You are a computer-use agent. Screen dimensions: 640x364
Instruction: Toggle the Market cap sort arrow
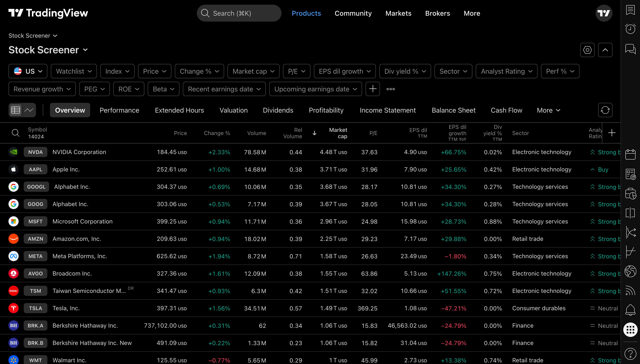coord(314,133)
